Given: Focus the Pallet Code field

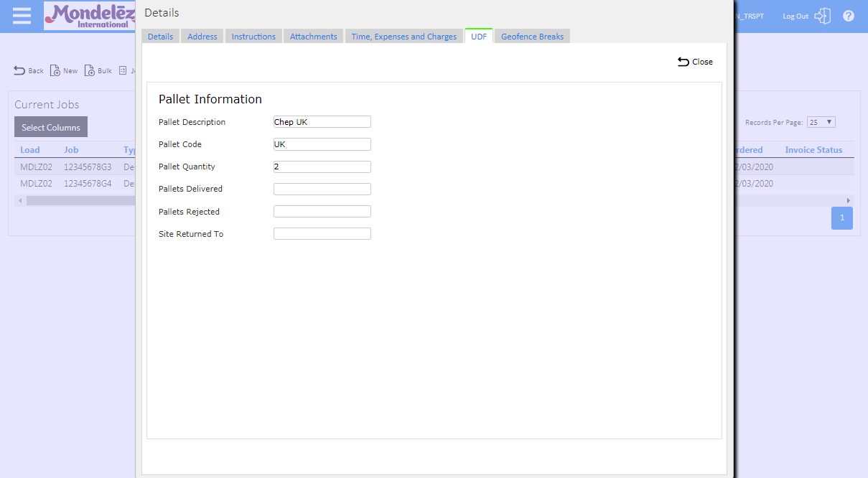Looking at the screenshot, I should click(322, 144).
